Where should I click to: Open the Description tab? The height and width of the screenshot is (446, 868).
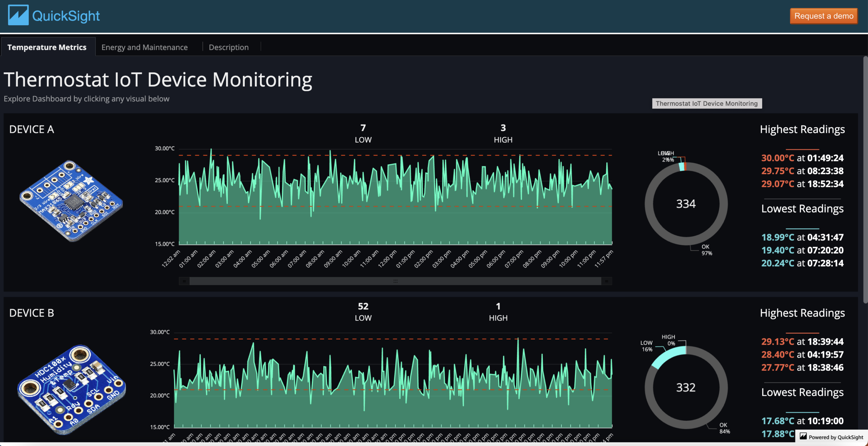228,47
